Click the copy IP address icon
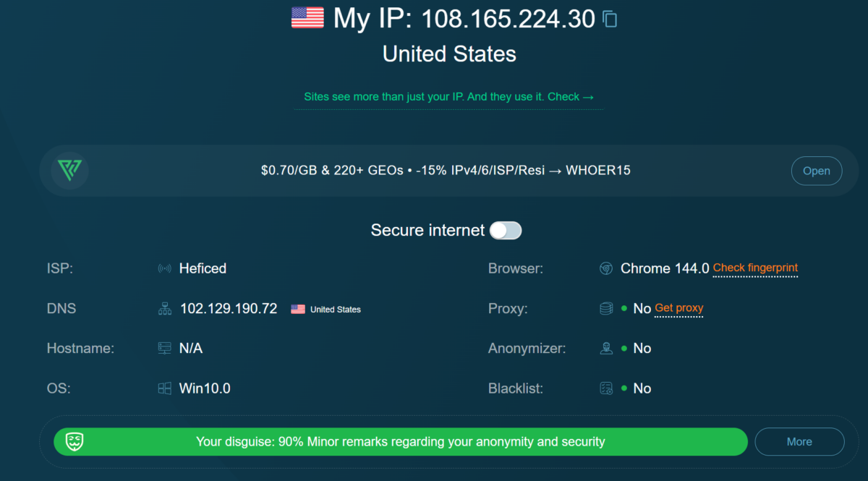 tap(610, 20)
